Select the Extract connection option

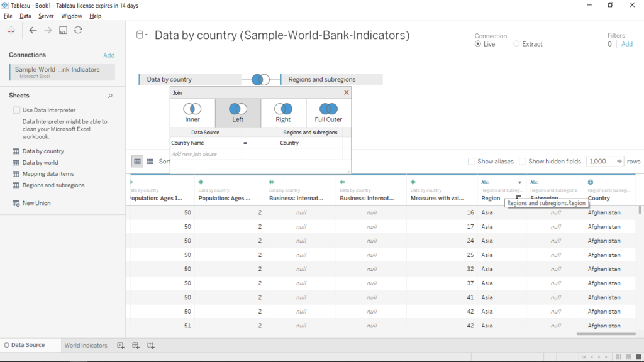point(516,44)
